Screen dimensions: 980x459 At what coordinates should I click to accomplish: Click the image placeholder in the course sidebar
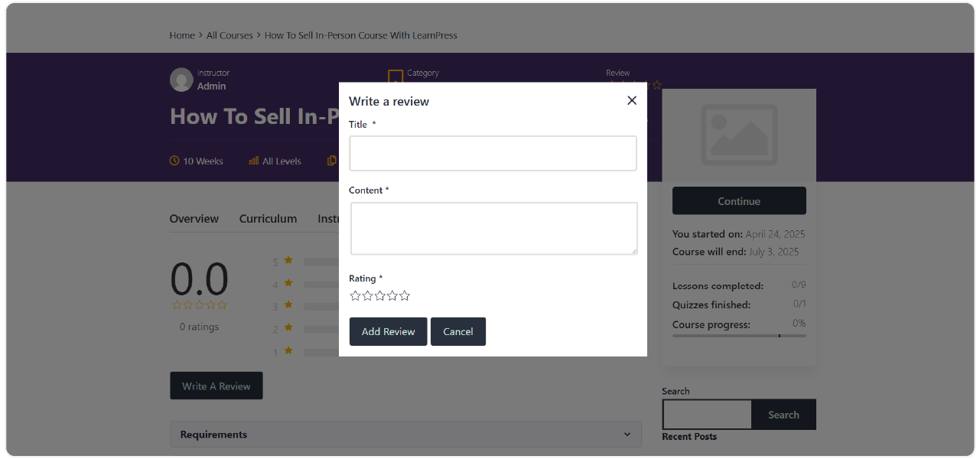pyautogui.click(x=738, y=135)
